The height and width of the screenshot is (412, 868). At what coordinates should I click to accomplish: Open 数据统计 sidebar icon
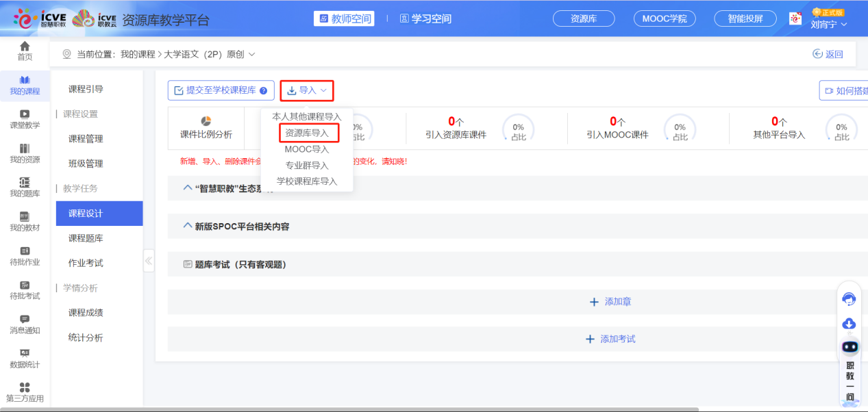[25, 353]
